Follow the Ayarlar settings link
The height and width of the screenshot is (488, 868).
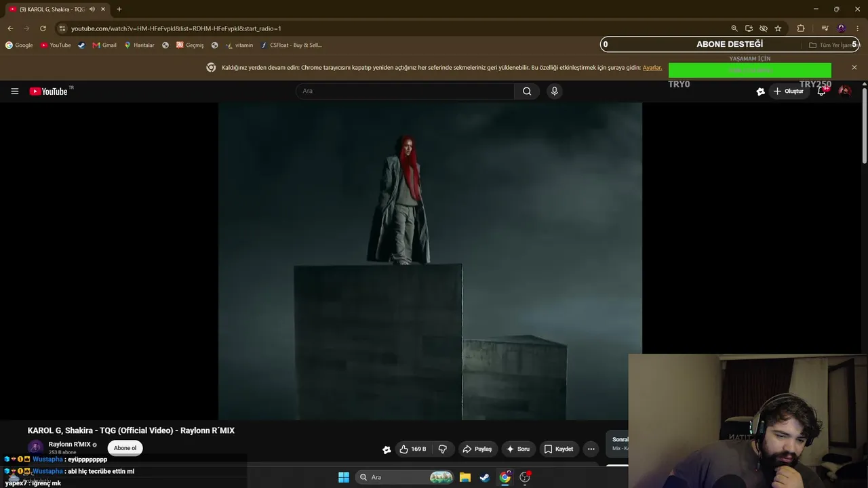pos(652,68)
